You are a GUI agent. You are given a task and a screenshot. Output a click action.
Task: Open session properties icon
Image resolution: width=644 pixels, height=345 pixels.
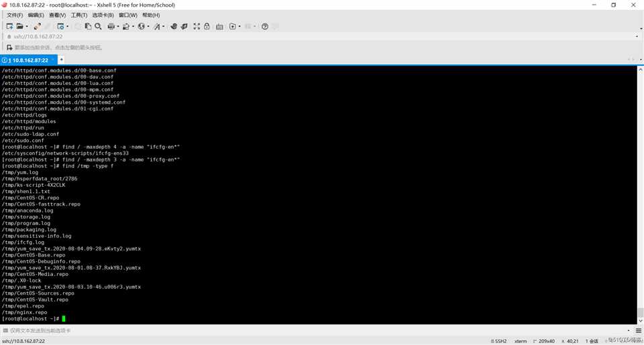click(x=60, y=26)
